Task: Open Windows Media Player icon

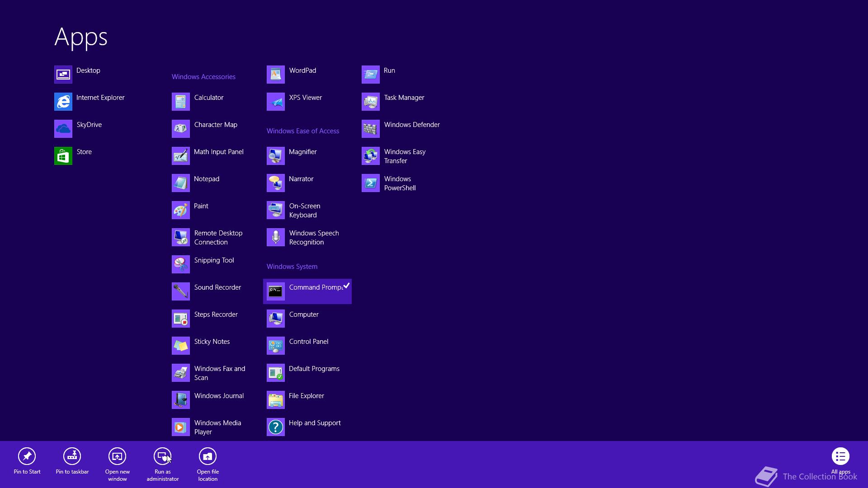Action: point(181,427)
